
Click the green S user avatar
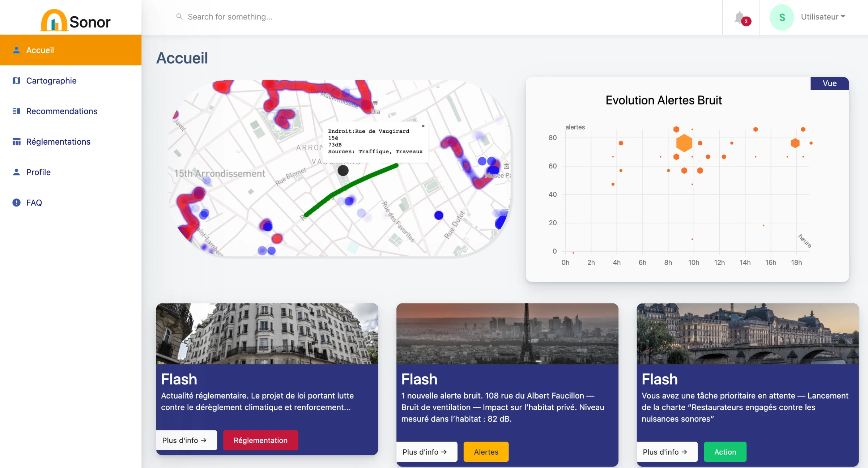[x=782, y=17]
